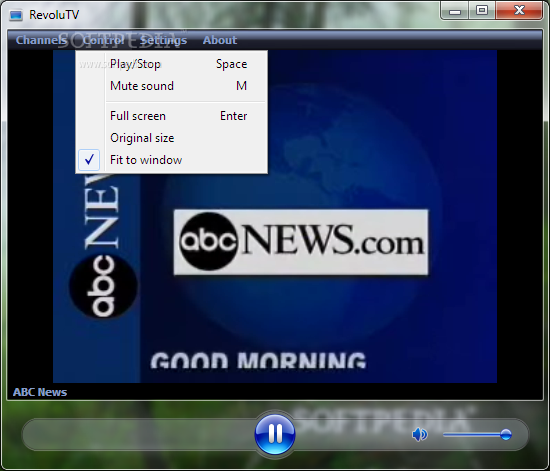This screenshot has height=471, width=550.
Task: Mute audio via the speaker icon
Action: pos(420,435)
